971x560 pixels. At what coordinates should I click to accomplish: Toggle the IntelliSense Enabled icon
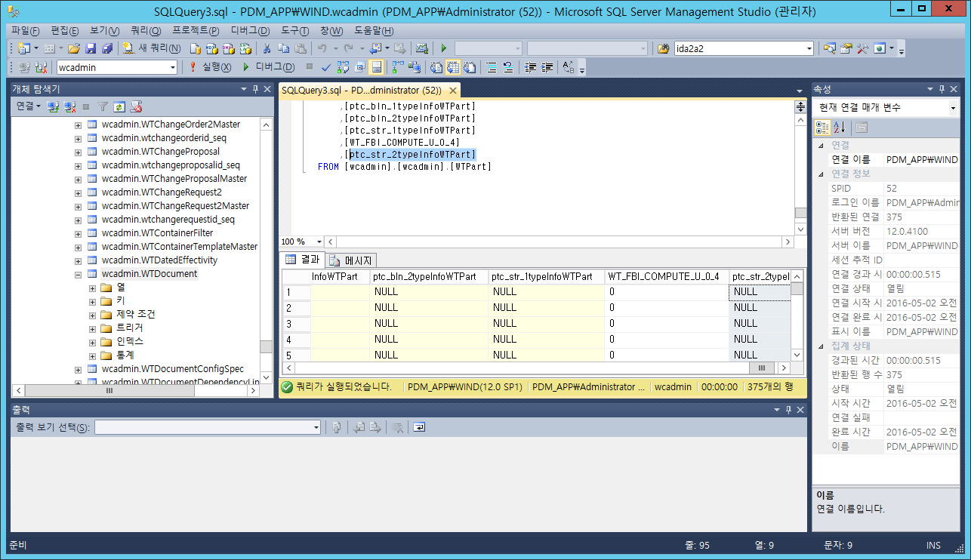tap(376, 67)
